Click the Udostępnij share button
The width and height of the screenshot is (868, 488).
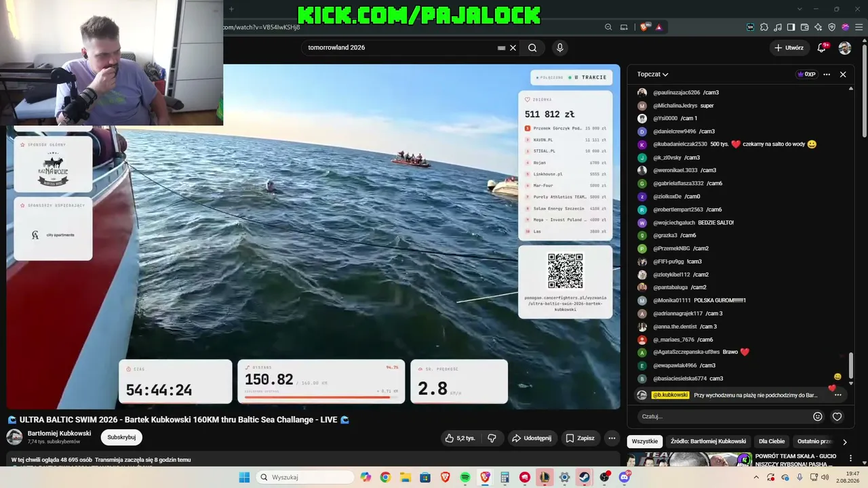(532, 438)
